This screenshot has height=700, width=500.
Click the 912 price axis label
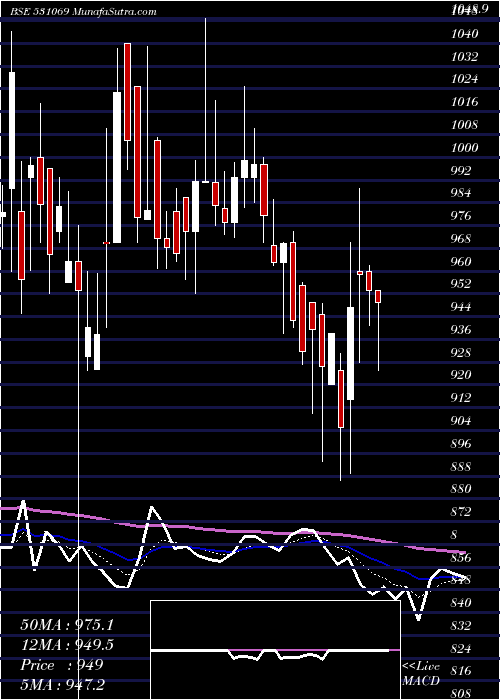[x=461, y=398]
